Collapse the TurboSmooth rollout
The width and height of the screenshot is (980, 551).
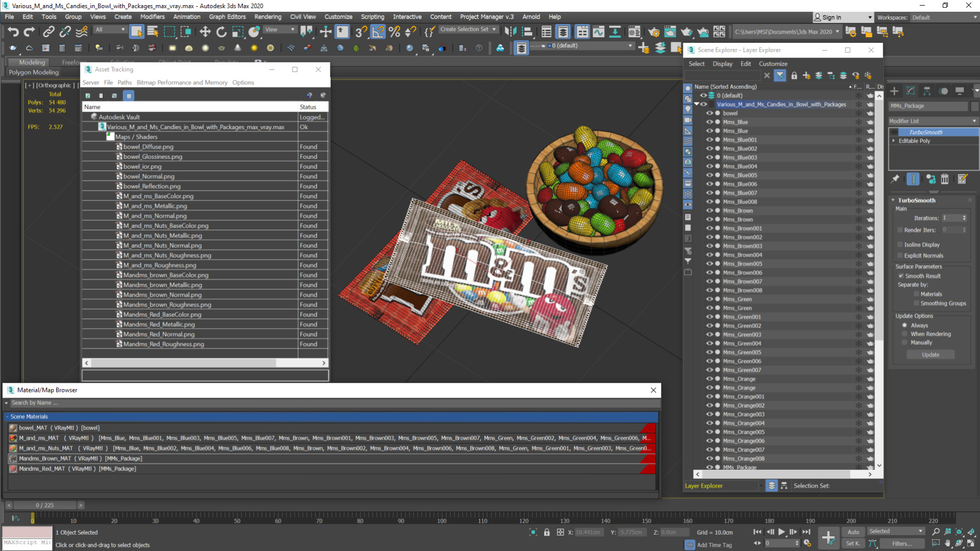(x=893, y=201)
